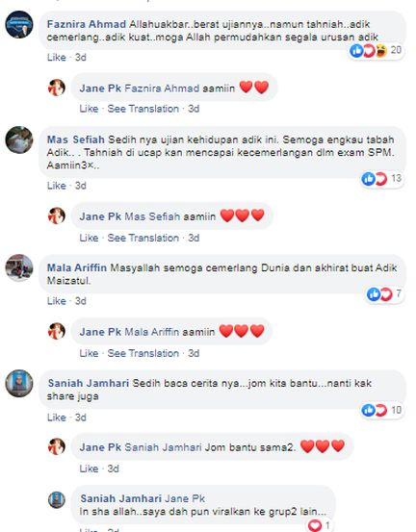Open the Mas Sefiah commenter name link
This screenshot has height=532, width=416.
(x=76, y=139)
